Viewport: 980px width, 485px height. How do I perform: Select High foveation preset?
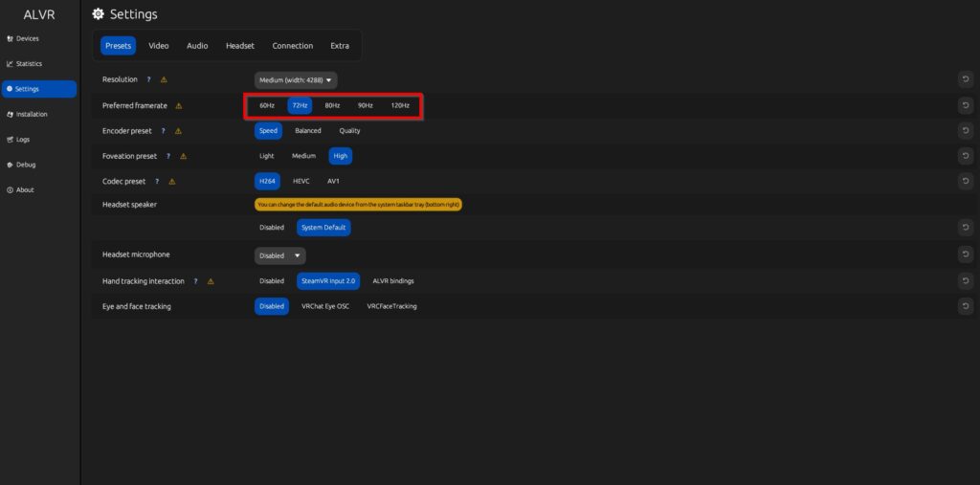[x=341, y=156]
